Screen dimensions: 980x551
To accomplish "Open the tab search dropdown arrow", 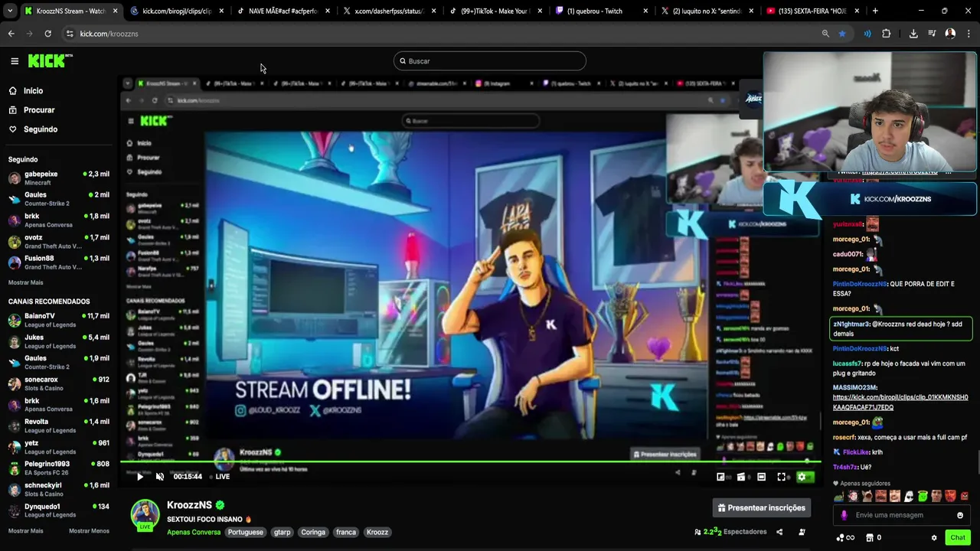I will pyautogui.click(x=10, y=11).
